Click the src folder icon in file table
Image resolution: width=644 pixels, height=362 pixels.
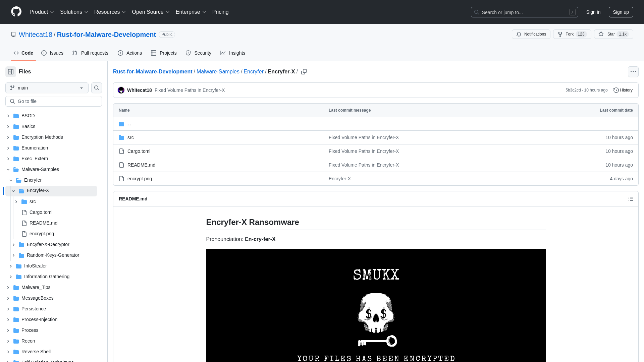pyautogui.click(x=121, y=137)
